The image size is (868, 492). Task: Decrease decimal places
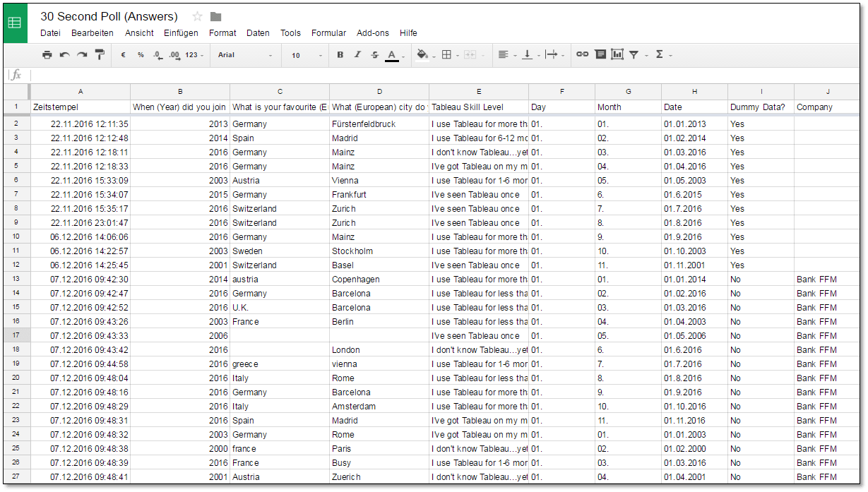(x=157, y=54)
